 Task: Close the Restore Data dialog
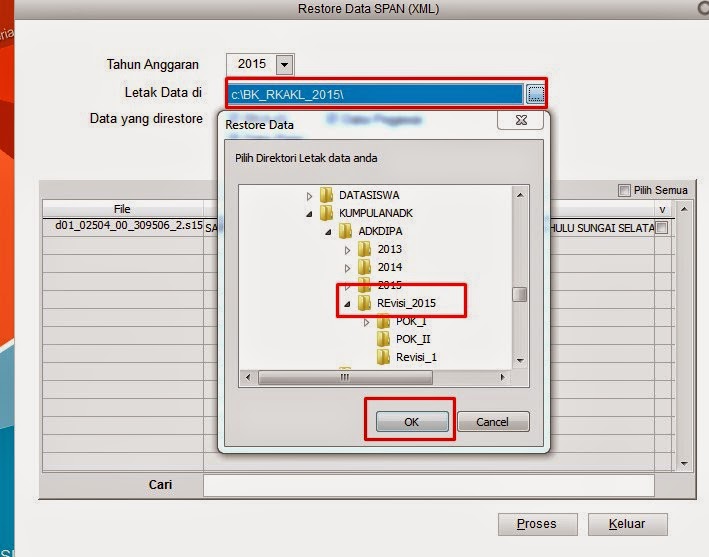pyautogui.click(x=520, y=120)
